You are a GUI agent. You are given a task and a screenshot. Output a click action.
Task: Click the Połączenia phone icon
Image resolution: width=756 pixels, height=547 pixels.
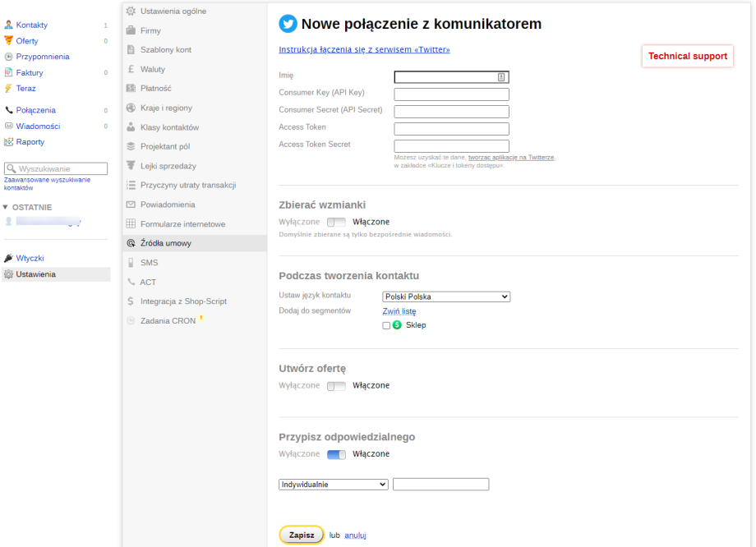pos(9,110)
